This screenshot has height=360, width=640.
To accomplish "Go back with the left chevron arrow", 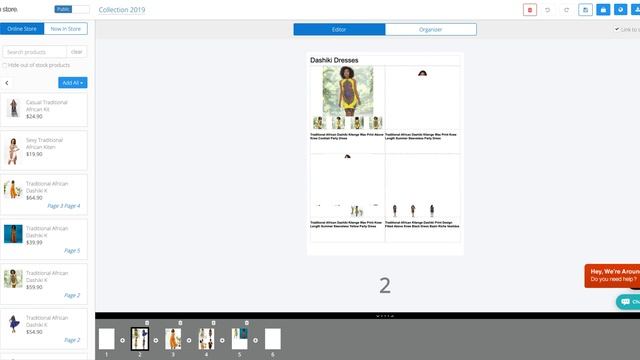I will point(7,83).
